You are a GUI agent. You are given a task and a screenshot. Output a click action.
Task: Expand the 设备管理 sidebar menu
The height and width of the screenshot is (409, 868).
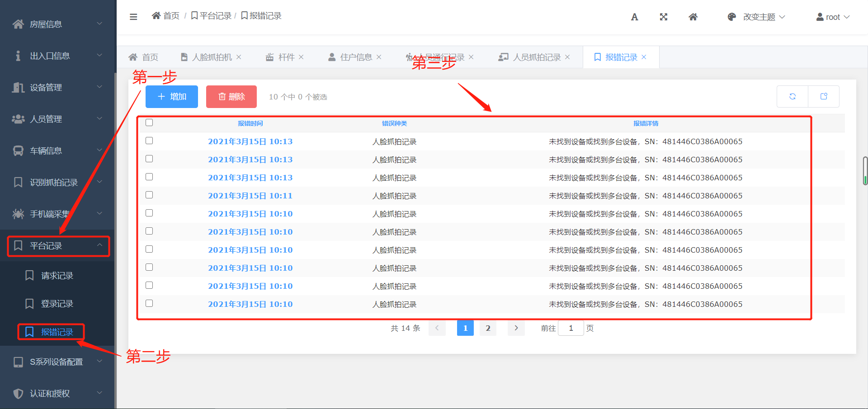57,87
